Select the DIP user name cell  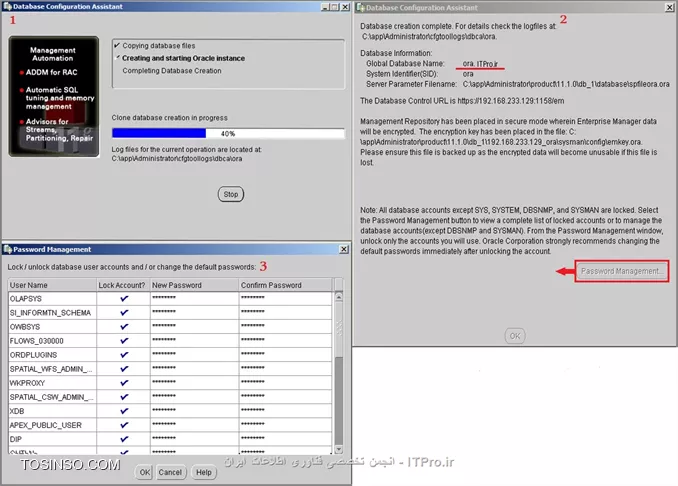tap(52, 439)
